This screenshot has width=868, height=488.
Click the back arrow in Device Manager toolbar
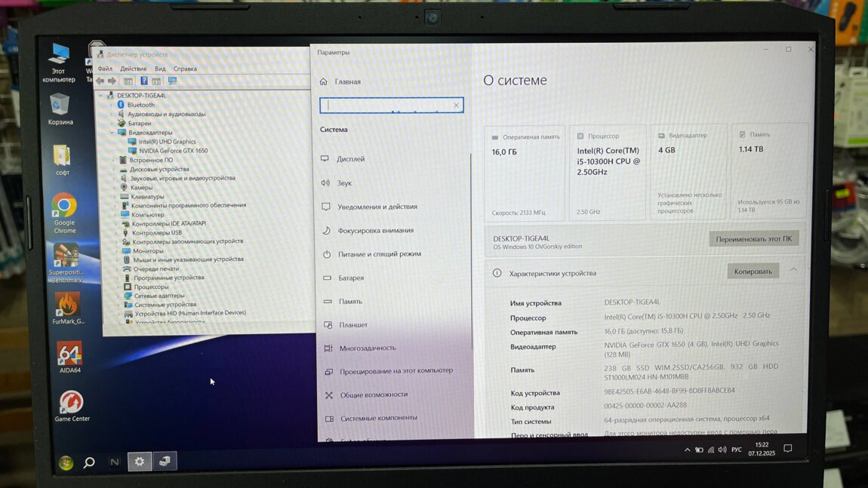click(100, 81)
